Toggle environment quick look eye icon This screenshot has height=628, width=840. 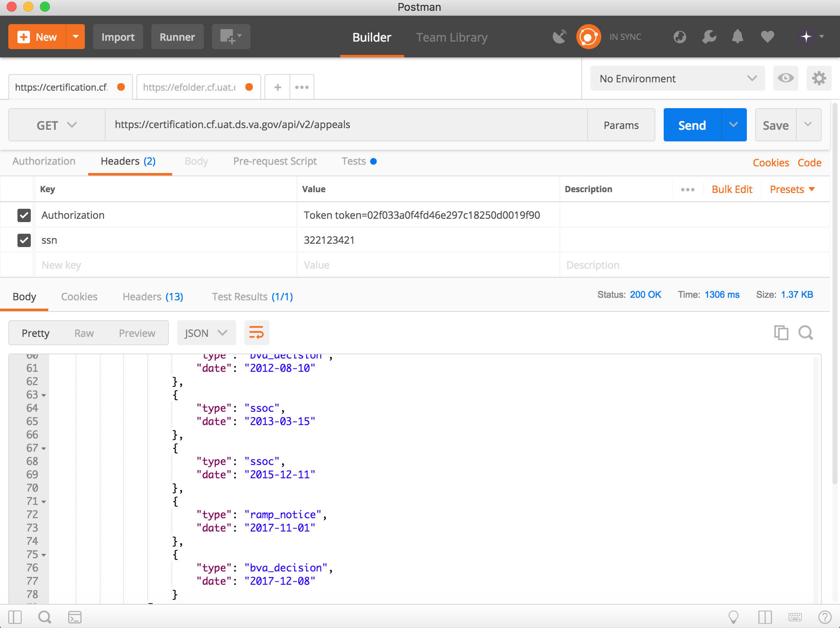pyautogui.click(x=786, y=78)
